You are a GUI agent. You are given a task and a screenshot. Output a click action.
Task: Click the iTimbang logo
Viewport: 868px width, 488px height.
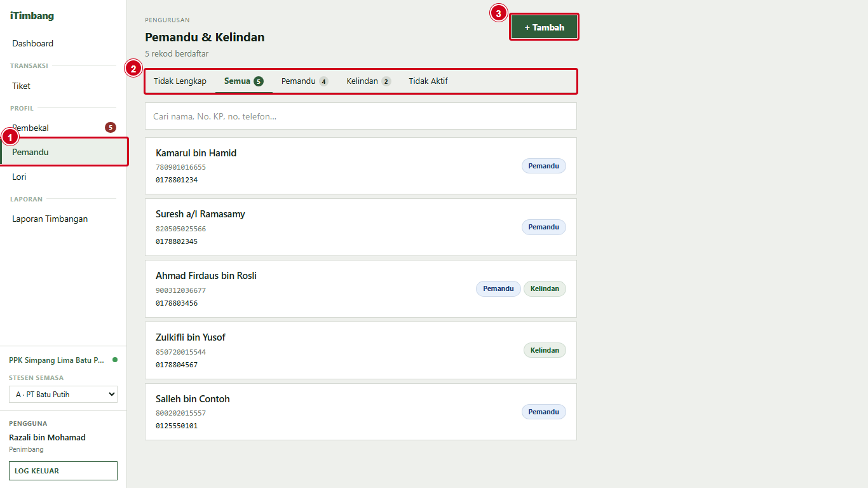point(32,16)
